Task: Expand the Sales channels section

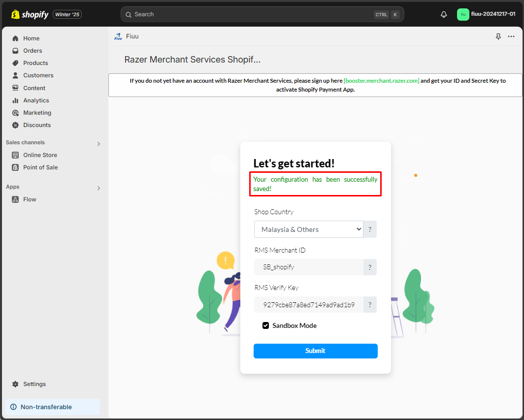Action: coord(98,144)
